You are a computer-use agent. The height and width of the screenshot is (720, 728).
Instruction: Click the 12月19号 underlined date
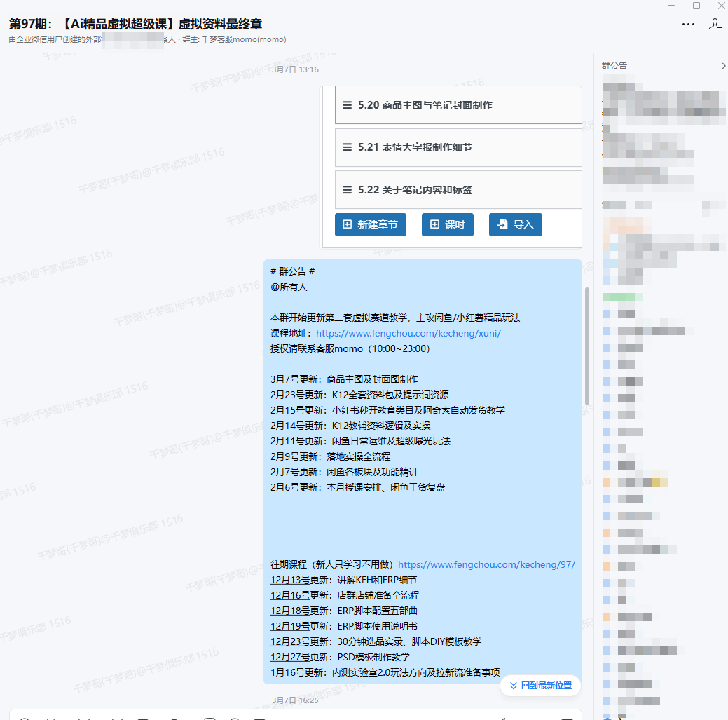pyautogui.click(x=290, y=626)
